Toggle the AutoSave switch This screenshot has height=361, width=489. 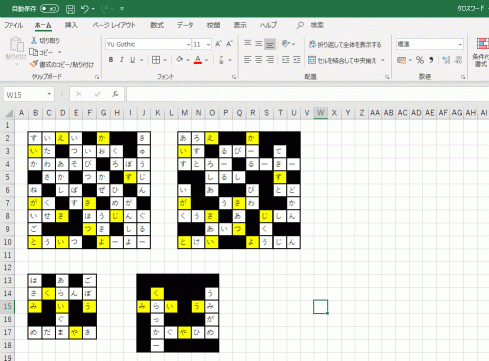[49, 9]
